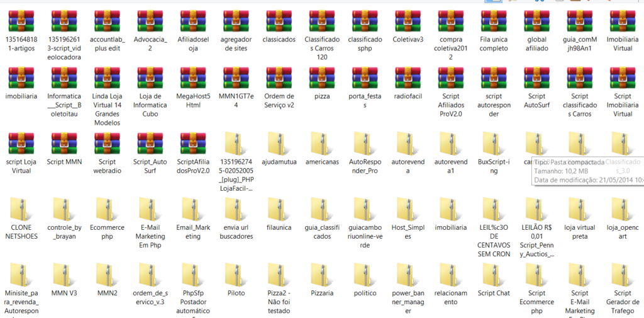Select the Script Gerador de Trafego zip icon
This screenshot has height=318, width=644.
623,275
